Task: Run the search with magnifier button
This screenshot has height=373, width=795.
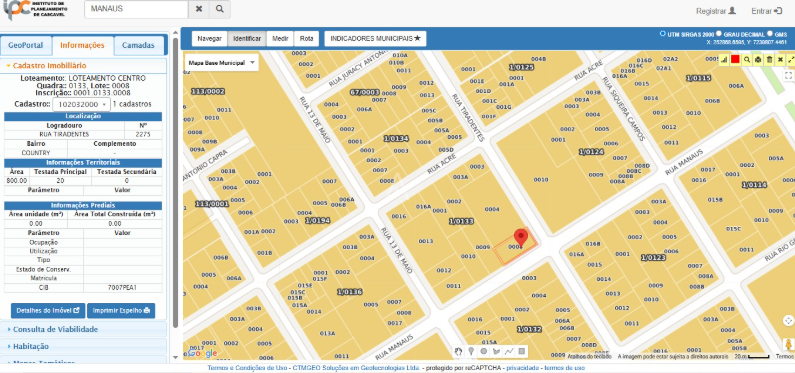Action: (x=219, y=9)
